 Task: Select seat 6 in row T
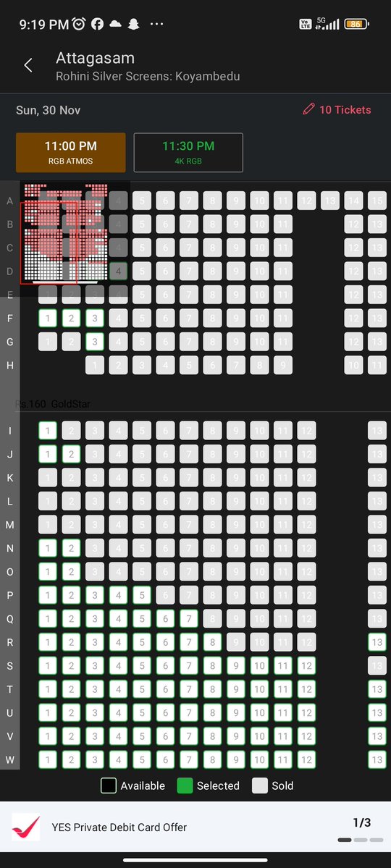coord(165,689)
